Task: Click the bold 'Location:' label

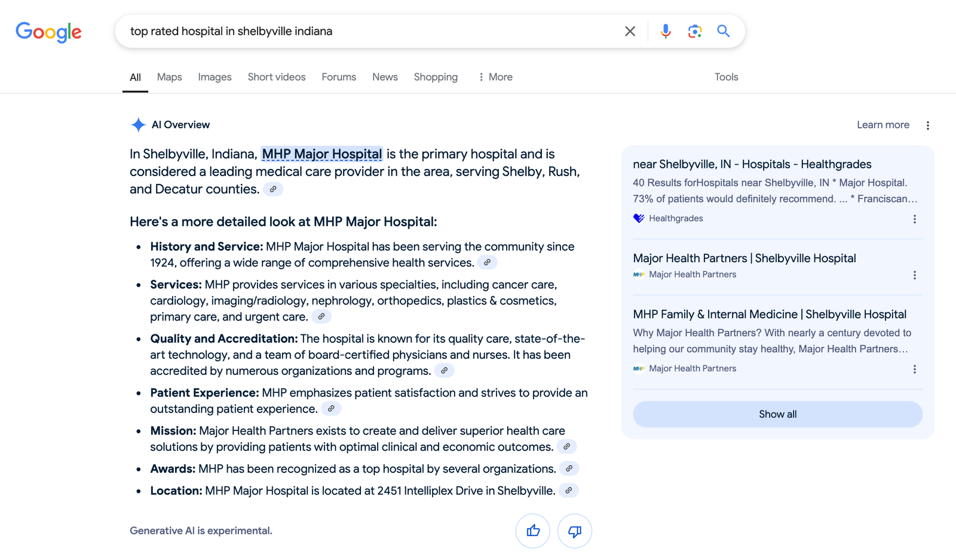Action: [x=176, y=491]
